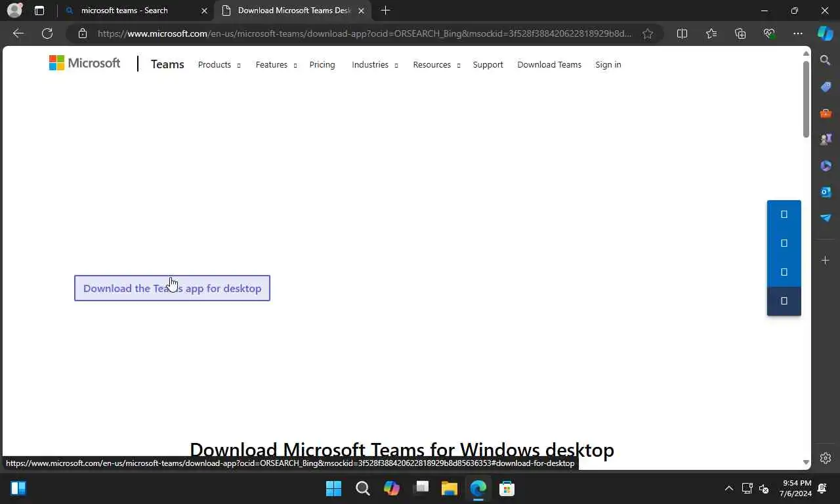Open split screen view icon

pos(682,33)
